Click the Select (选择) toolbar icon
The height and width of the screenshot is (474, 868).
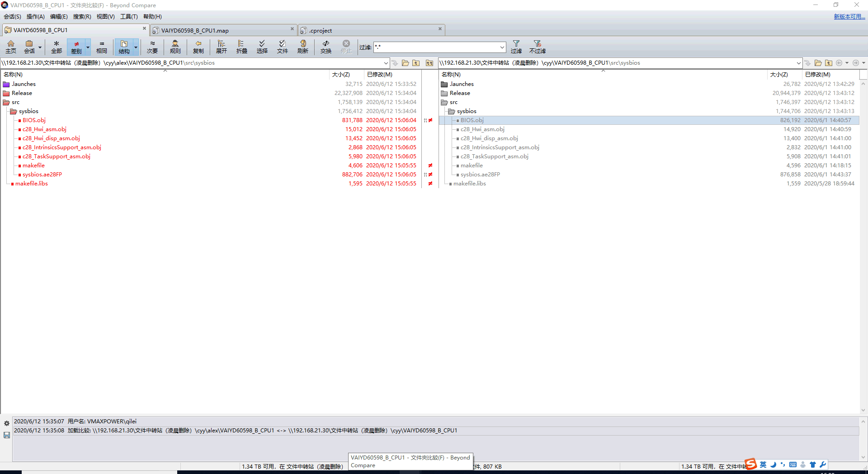pyautogui.click(x=262, y=47)
